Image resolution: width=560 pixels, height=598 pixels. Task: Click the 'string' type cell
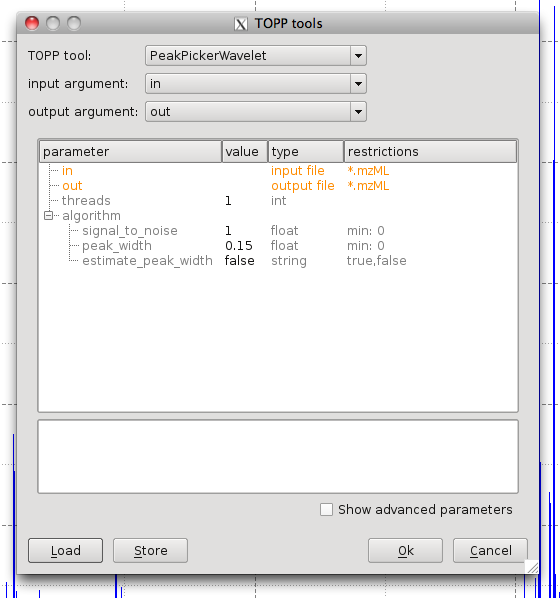click(x=289, y=261)
